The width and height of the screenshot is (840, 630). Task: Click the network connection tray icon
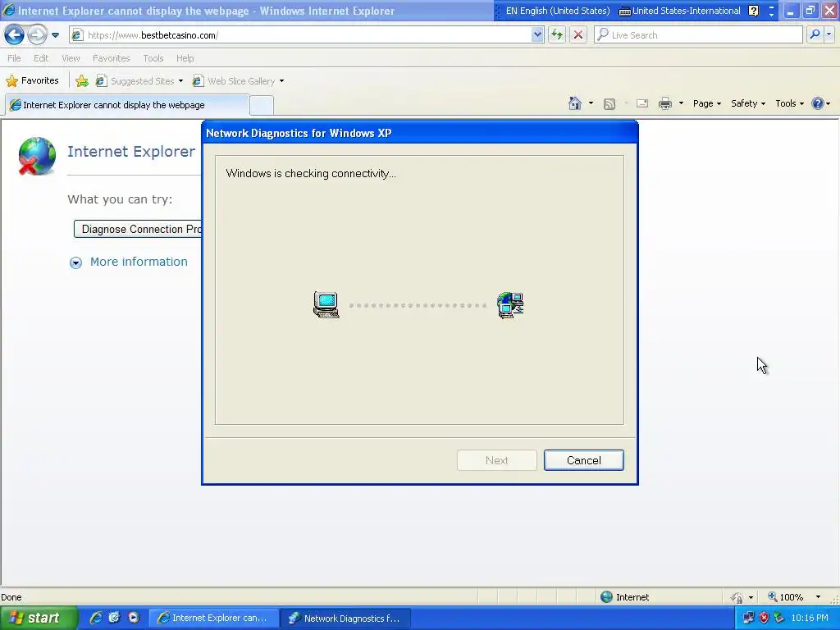[x=748, y=619]
